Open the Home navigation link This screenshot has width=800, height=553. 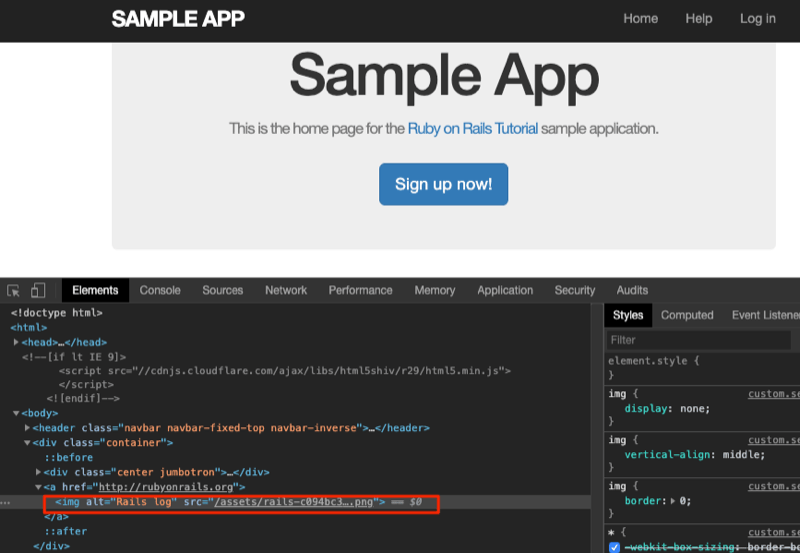click(x=640, y=19)
